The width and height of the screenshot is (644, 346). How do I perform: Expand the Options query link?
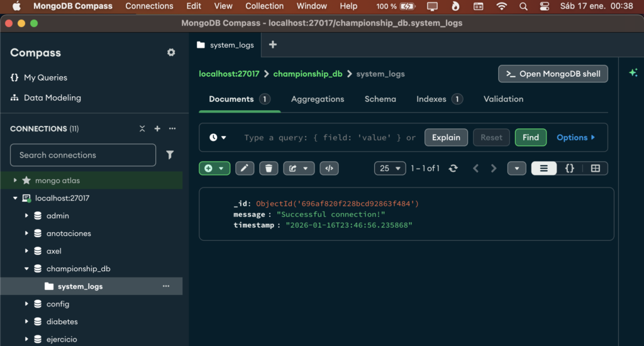(x=575, y=138)
